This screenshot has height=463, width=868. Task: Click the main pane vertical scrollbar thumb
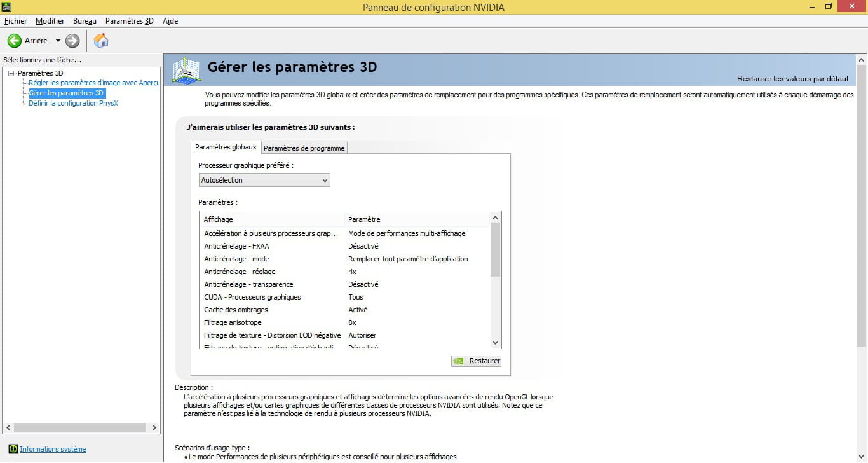tap(862, 205)
